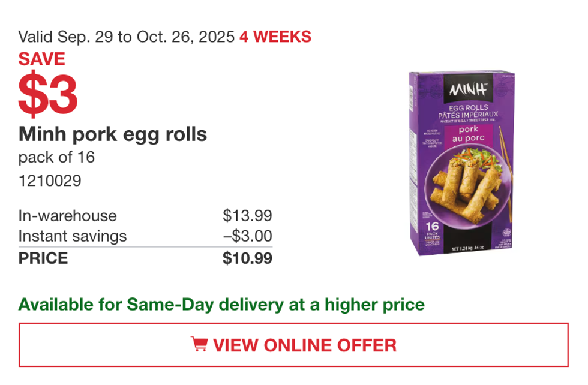The width and height of the screenshot is (588, 385).
Task: Open the Minh pork egg rolls title
Action: click(113, 134)
